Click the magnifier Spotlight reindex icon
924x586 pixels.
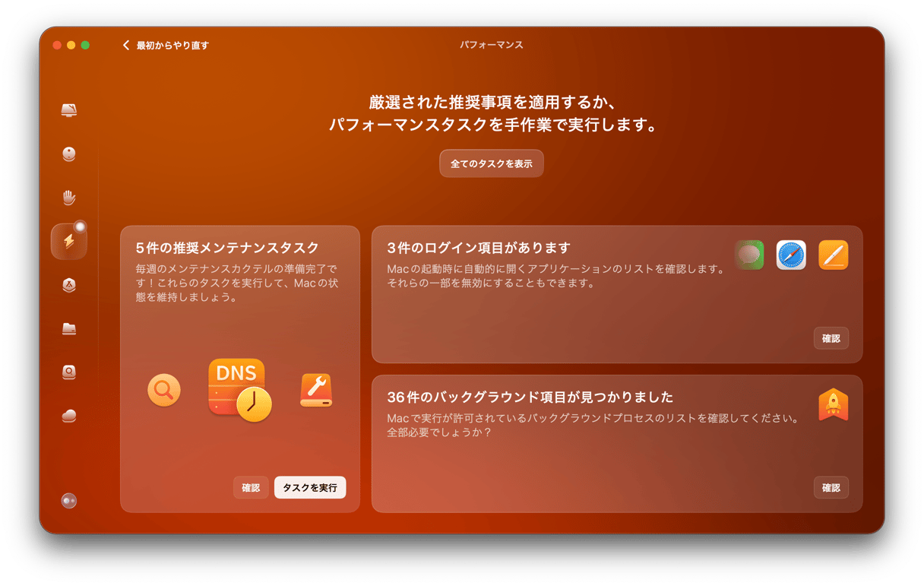164,391
